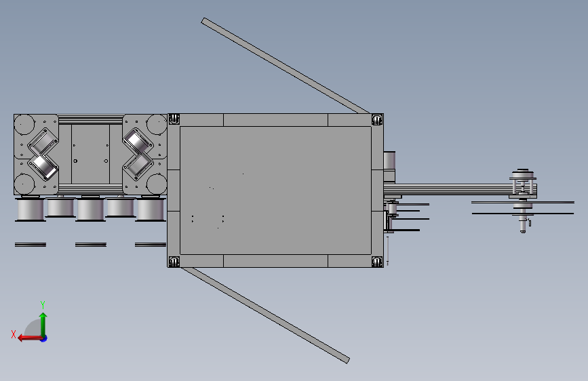This screenshot has width=588, height=381.
Task: Select the upper diagonal bar of the model
Action: [286, 66]
